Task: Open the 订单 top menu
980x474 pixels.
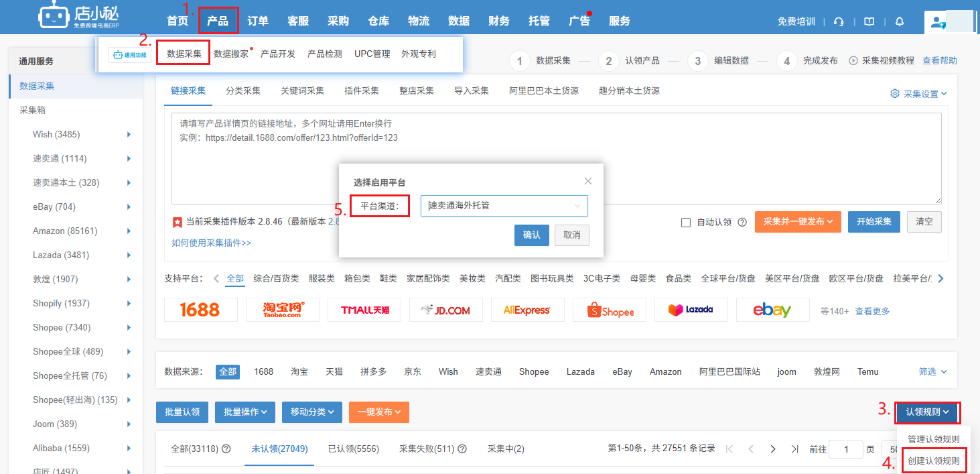Action: coord(258,21)
